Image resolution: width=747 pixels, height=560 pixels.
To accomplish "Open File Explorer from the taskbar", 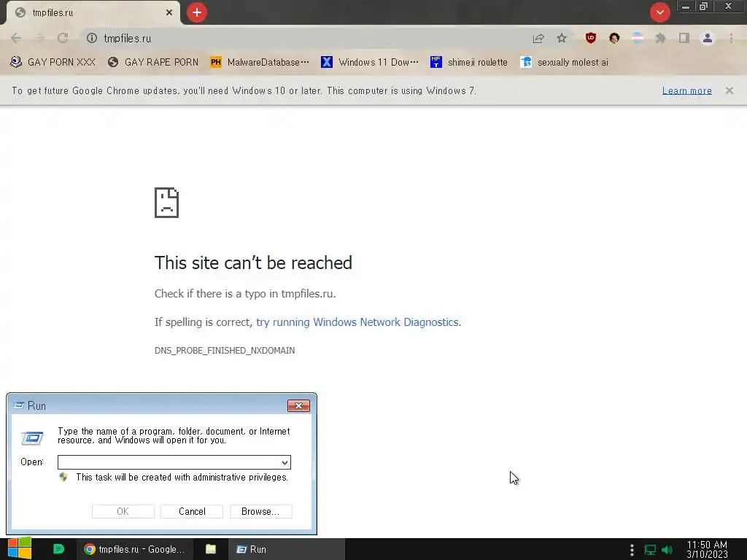I will pos(211,549).
